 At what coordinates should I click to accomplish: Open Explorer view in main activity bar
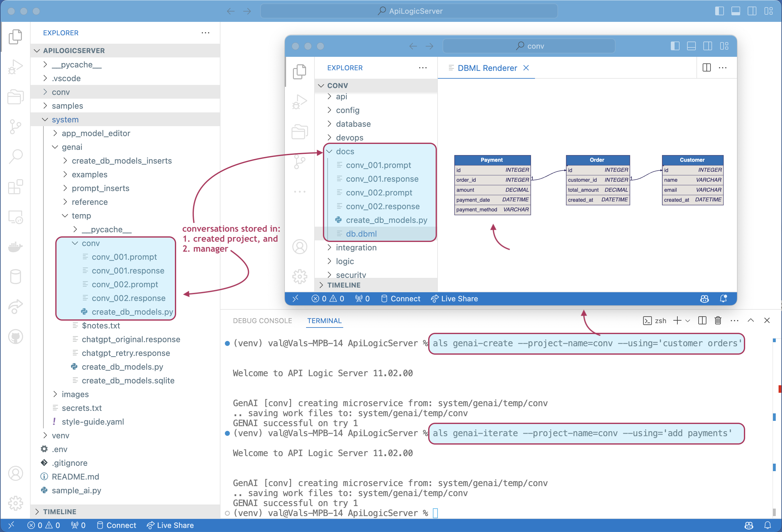point(16,37)
